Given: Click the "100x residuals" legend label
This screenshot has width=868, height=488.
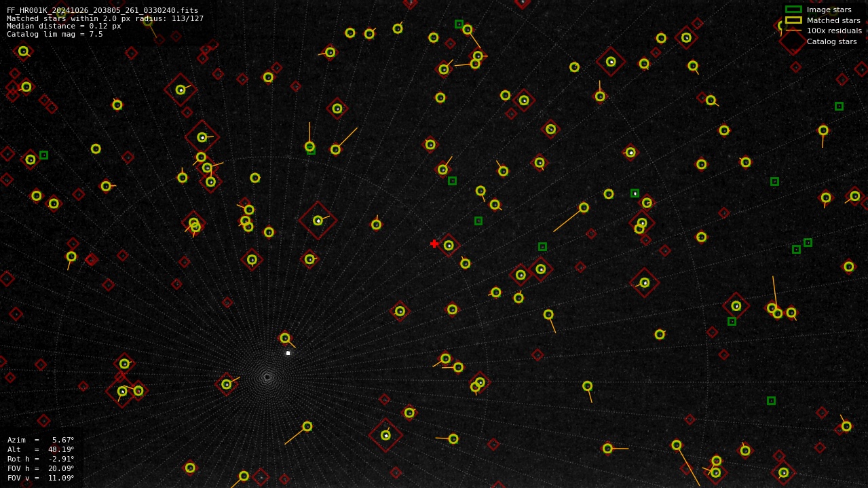Looking at the screenshot, I should (x=834, y=31).
